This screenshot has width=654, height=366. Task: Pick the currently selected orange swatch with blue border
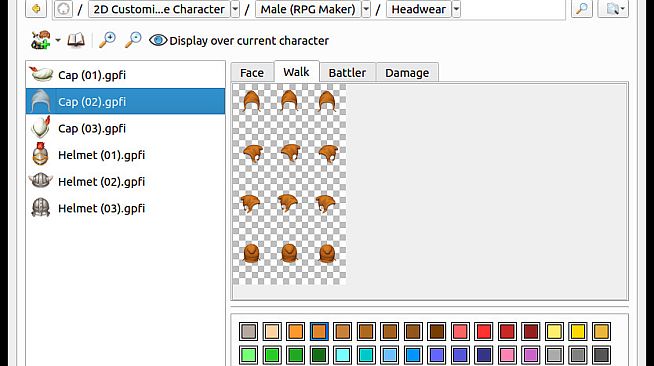coord(319,331)
